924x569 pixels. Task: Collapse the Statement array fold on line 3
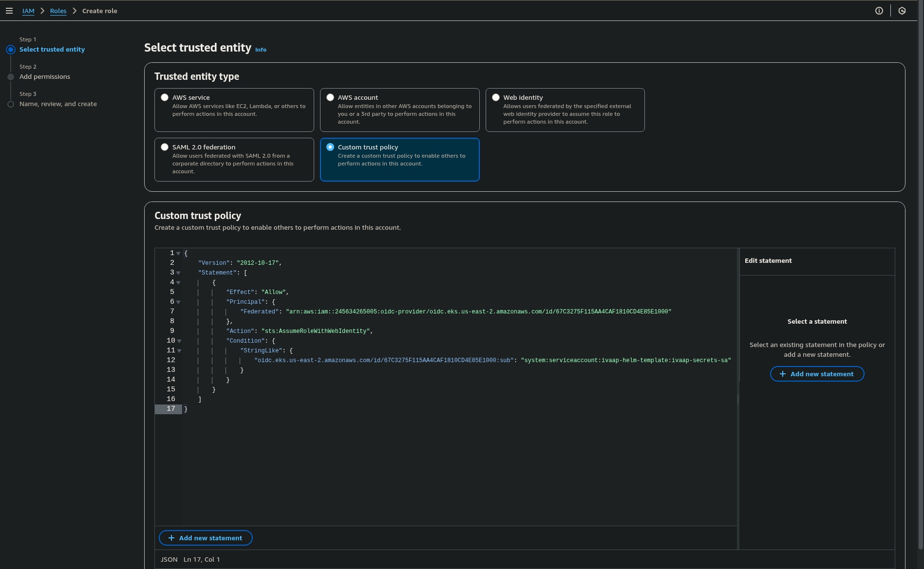tap(178, 273)
